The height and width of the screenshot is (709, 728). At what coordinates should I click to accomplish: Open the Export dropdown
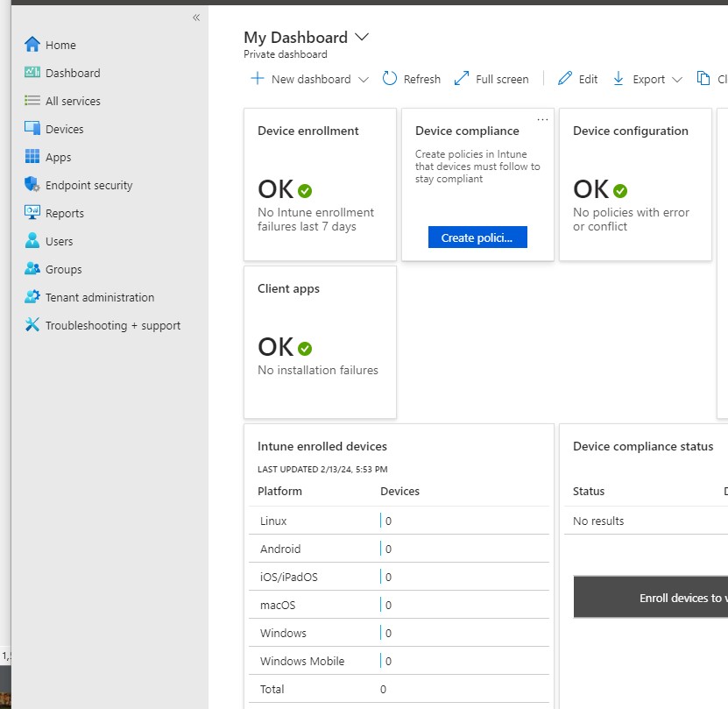(646, 79)
